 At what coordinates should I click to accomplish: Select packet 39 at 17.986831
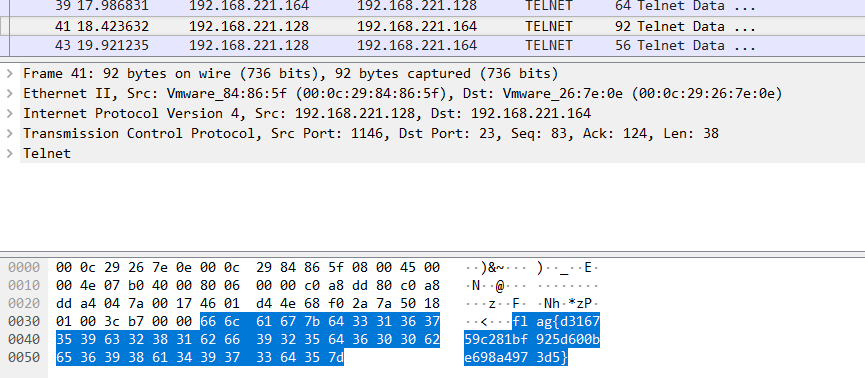point(432,7)
